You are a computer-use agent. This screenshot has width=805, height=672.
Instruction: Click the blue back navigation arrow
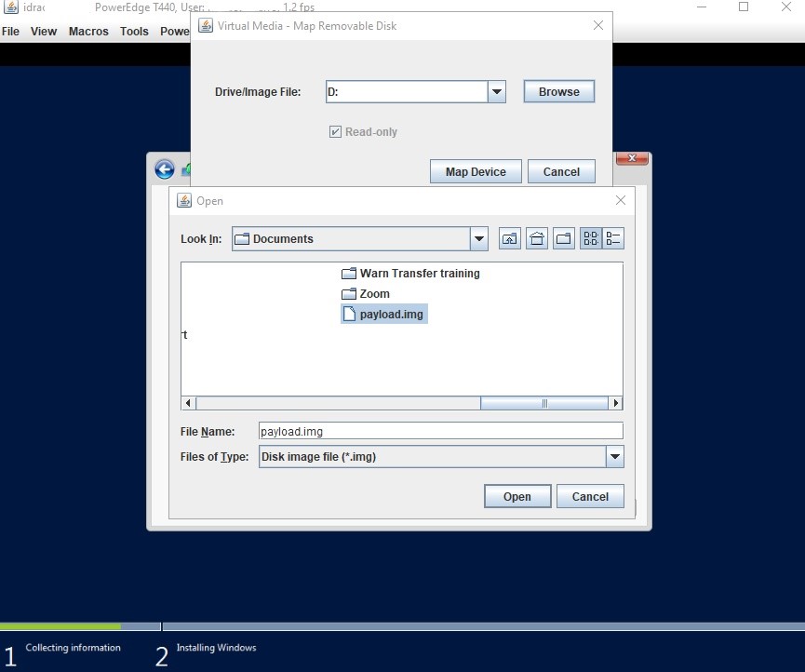point(164,169)
